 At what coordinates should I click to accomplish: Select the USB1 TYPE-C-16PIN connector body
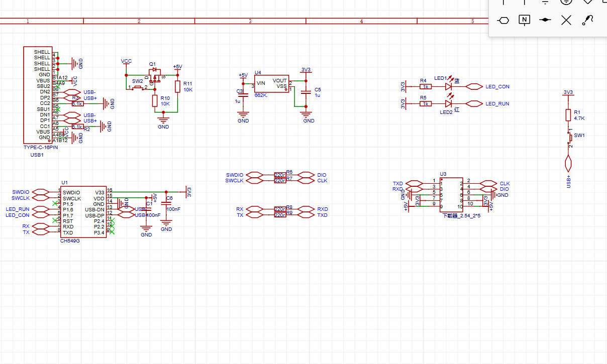coord(37,95)
